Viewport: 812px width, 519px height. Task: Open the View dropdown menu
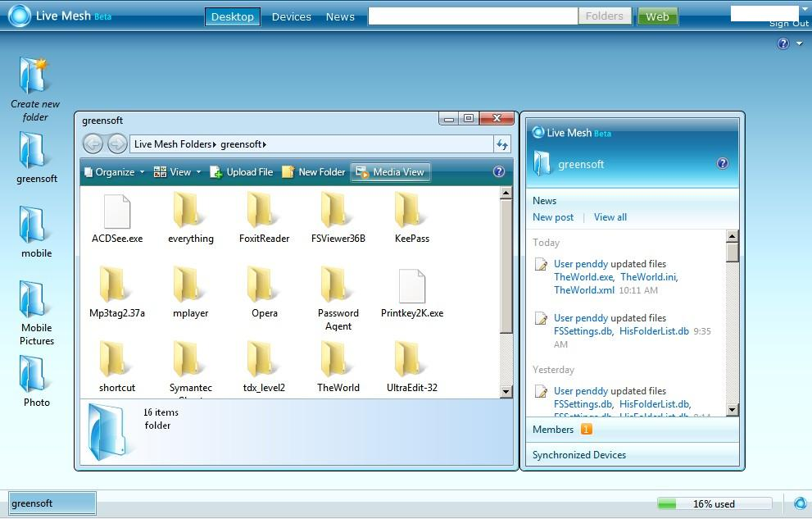tap(178, 172)
